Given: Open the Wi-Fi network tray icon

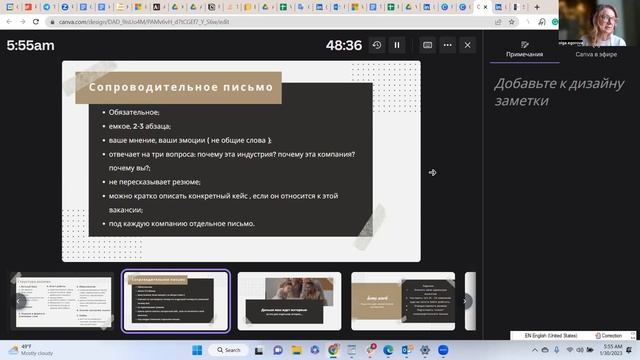Looking at the screenshot, I should tap(570, 350).
